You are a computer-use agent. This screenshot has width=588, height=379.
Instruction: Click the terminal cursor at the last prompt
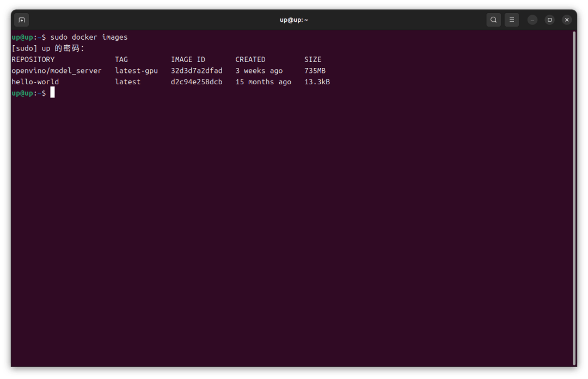coord(52,92)
